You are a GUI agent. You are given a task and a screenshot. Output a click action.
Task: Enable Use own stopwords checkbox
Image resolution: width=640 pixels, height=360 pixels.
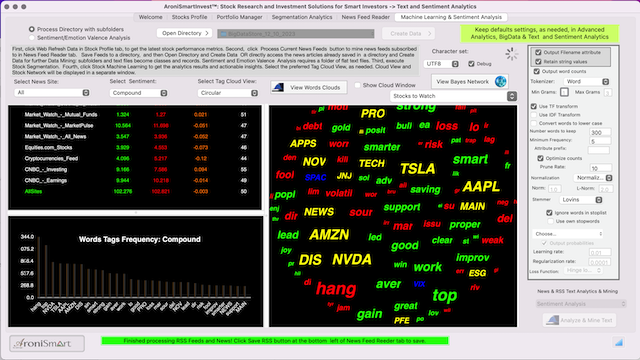[x=551, y=221]
